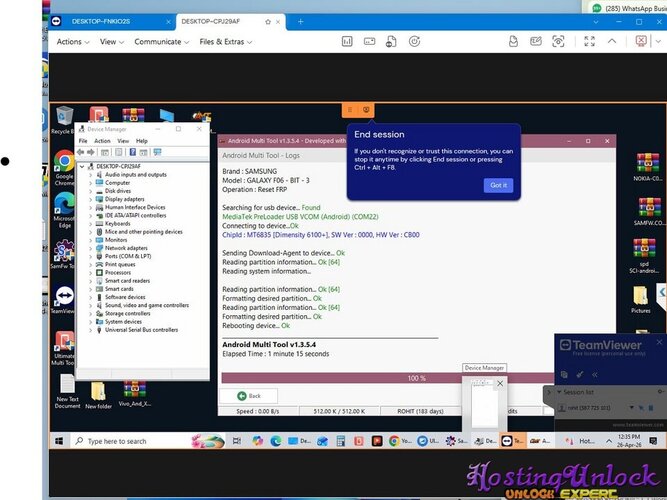Click the ROHIT (183 days) status field
This screenshot has width=667, height=500.
click(x=420, y=411)
